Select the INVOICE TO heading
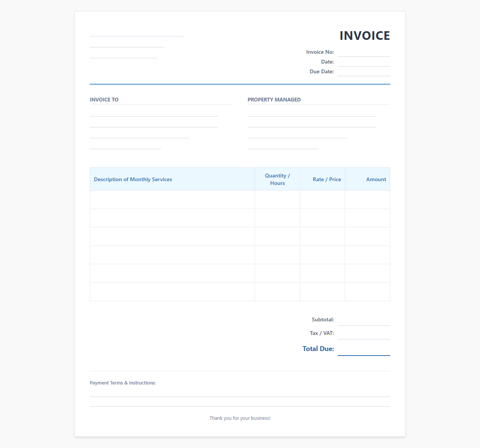This screenshot has height=448, width=480. click(x=104, y=100)
